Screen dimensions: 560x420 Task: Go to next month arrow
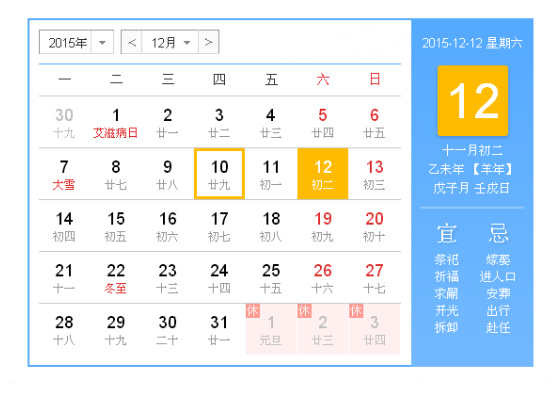pyautogui.click(x=209, y=42)
